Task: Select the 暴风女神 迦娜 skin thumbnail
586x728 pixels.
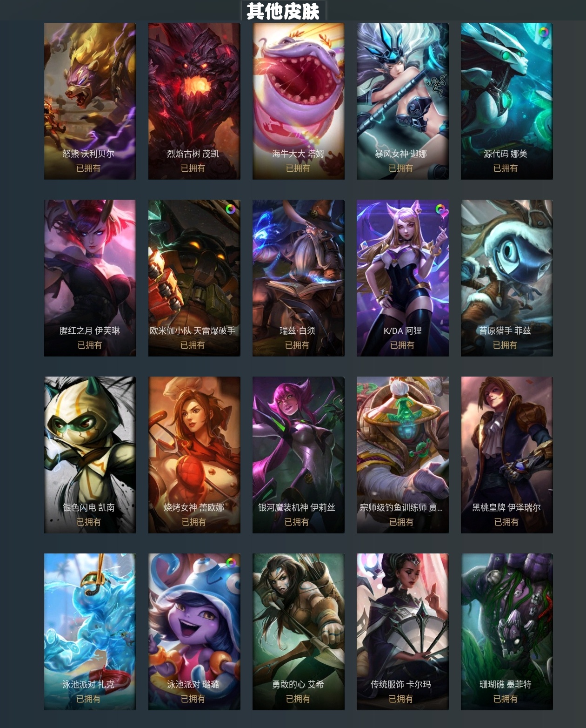Action: (x=403, y=101)
